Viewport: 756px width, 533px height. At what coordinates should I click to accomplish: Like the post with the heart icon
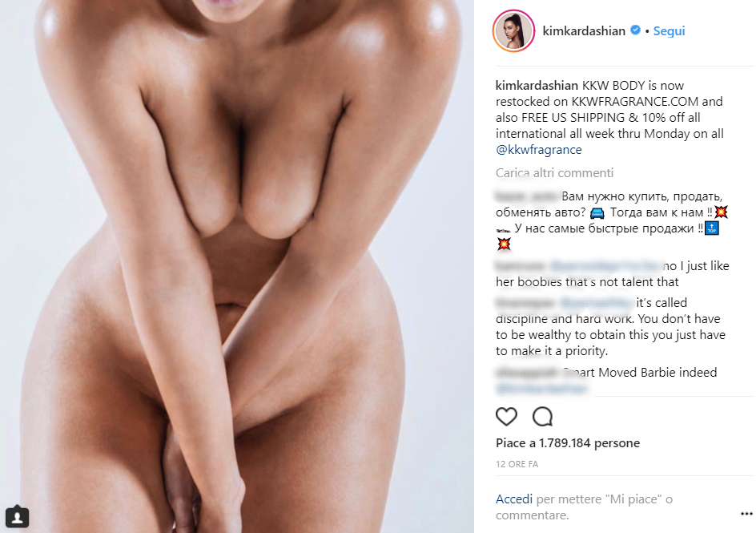point(506,416)
